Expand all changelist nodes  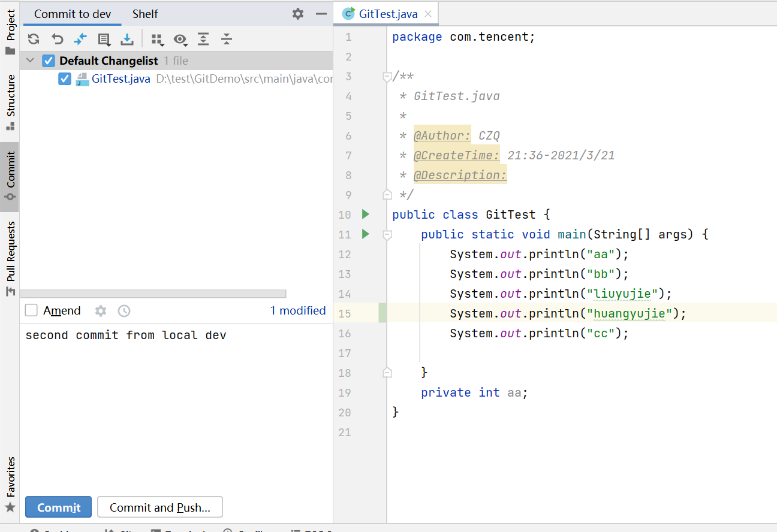(x=203, y=40)
